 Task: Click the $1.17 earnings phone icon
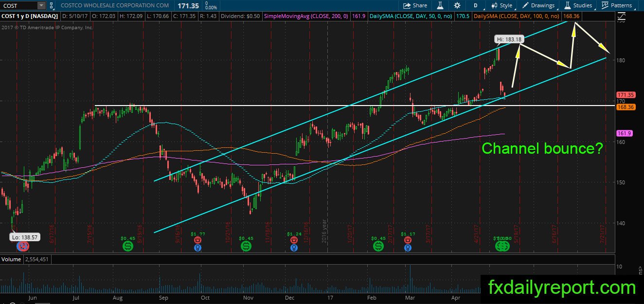click(407, 240)
